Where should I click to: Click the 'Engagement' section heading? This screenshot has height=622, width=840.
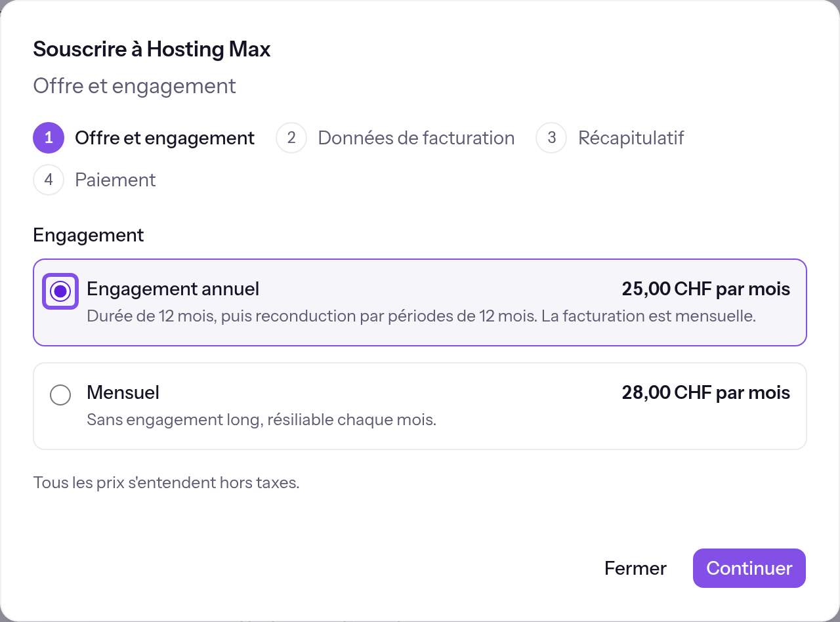89,236
